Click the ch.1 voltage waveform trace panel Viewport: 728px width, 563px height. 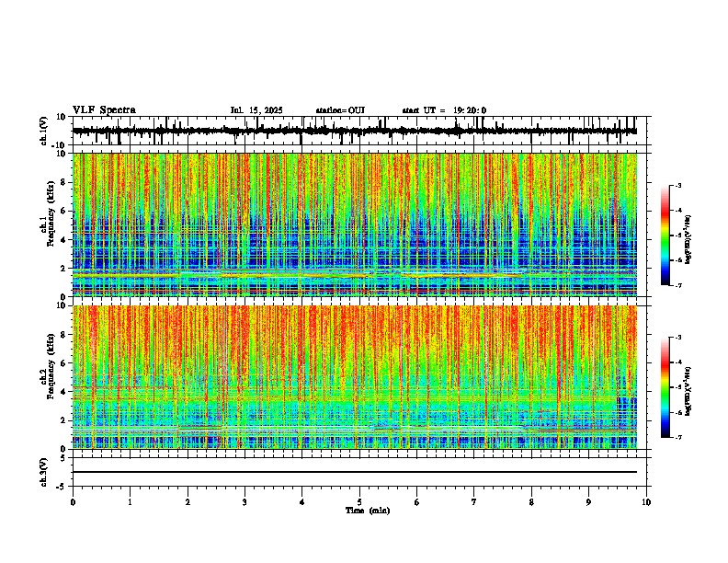coord(359,131)
